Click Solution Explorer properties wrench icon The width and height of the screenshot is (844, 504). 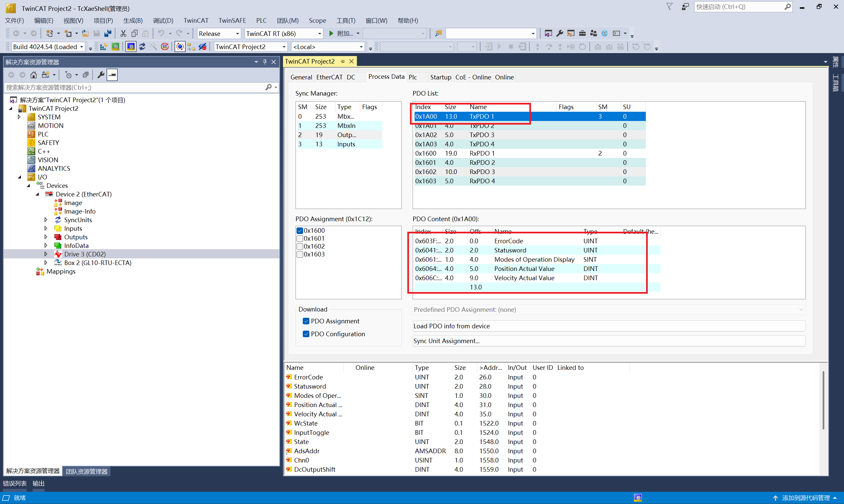101,75
